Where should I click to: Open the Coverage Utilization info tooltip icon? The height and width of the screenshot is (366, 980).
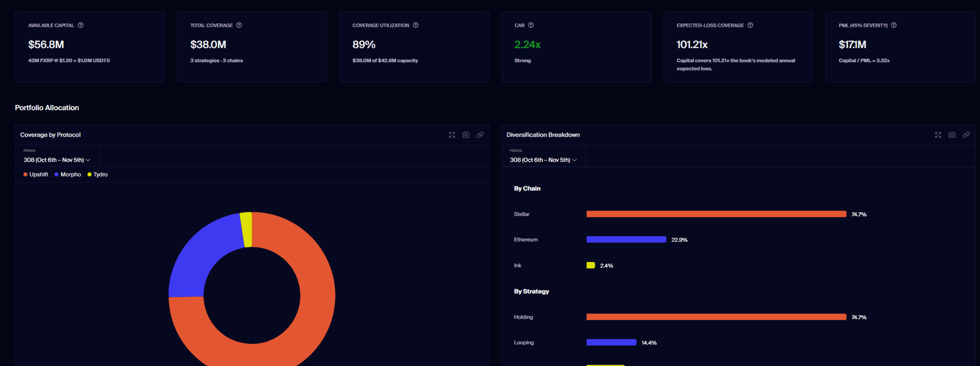pos(416,25)
